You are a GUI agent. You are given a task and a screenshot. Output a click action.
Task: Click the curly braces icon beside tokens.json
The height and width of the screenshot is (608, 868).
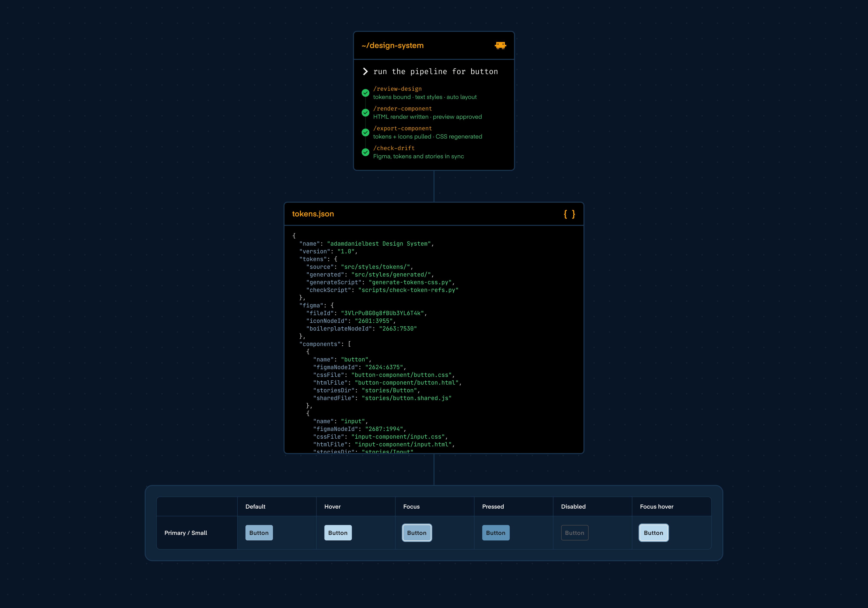tap(569, 214)
